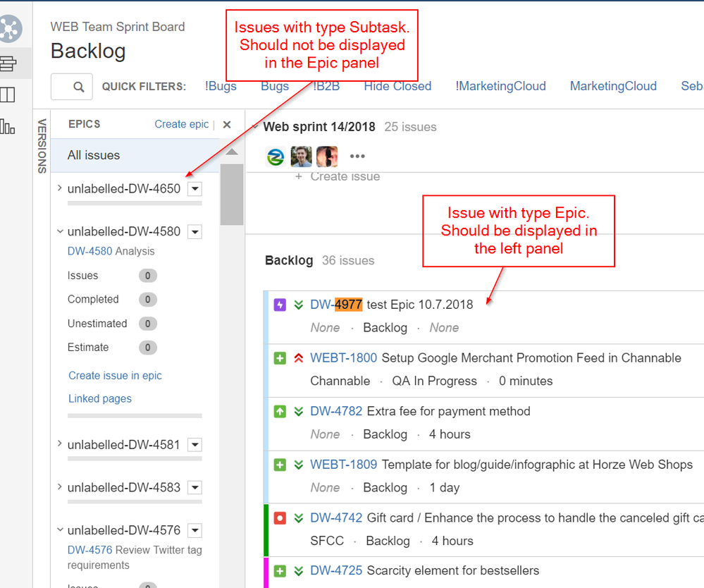Filter by the second assignee avatar
704x588 pixels.
302,157
